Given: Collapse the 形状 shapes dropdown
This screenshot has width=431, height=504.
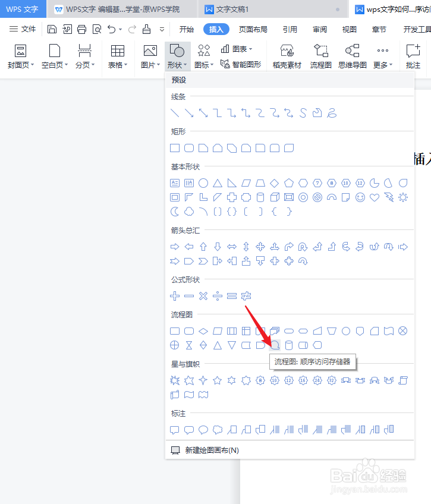Looking at the screenshot, I should [177, 56].
